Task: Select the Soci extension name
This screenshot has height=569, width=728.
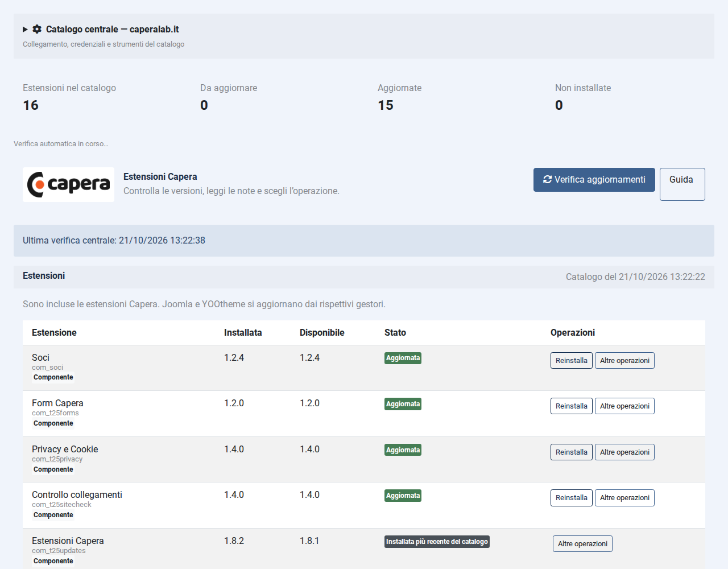Action: pos(40,357)
